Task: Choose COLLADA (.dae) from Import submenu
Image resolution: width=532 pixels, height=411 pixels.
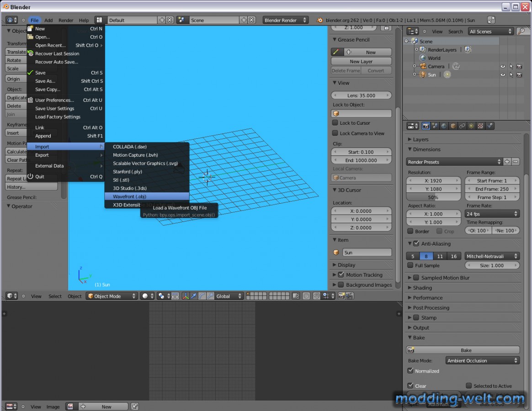Action: coord(147,147)
